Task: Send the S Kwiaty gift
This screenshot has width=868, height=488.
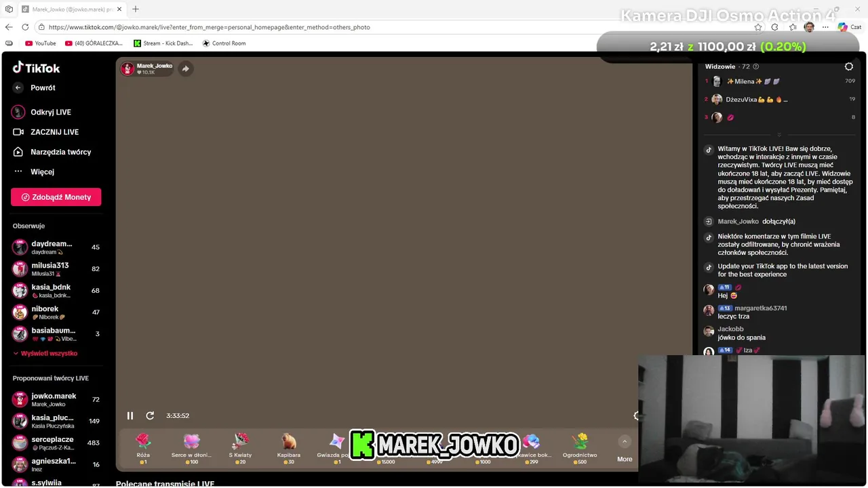Action: pyautogui.click(x=240, y=449)
